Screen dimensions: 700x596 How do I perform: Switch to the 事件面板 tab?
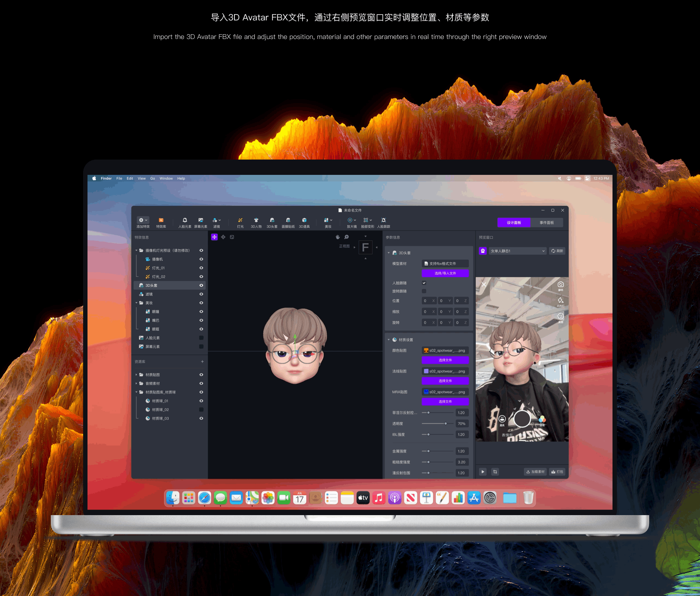[547, 223]
